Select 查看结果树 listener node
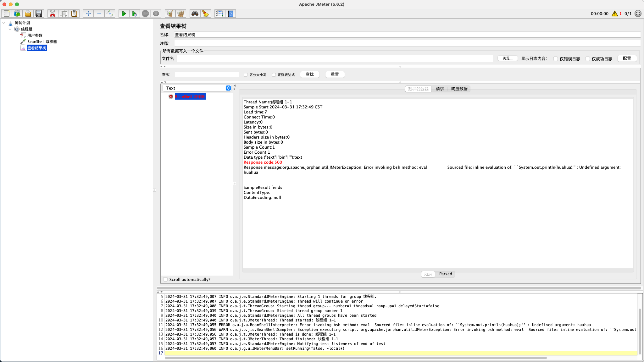The height and width of the screenshot is (362, 644). pyautogui.click(x=37, y=48)
